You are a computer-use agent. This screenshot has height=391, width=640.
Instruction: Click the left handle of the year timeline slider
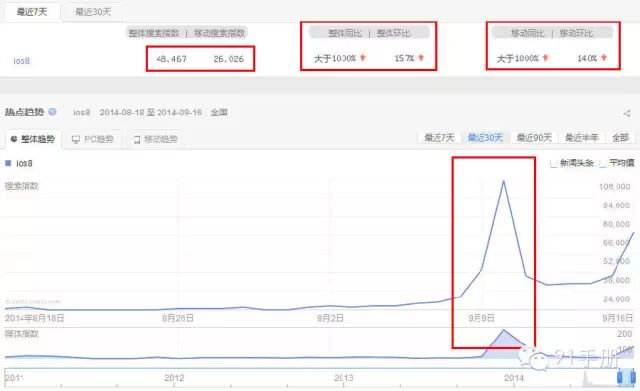(x=620, y=377)
